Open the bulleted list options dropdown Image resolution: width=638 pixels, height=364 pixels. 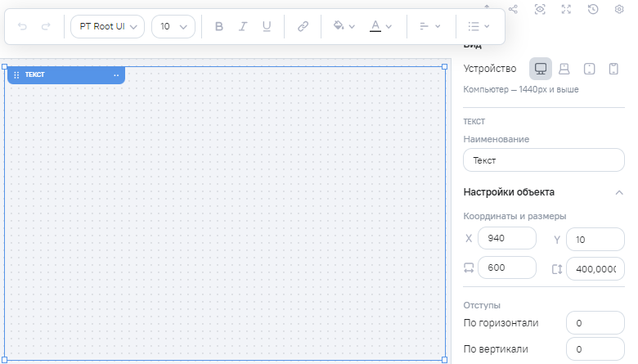(x=478, y=26)
